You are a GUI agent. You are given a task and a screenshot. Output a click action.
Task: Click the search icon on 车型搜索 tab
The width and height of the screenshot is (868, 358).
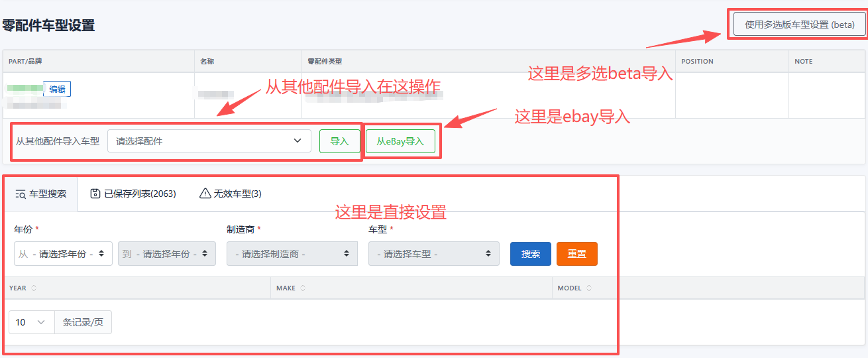tap(20, 194)
